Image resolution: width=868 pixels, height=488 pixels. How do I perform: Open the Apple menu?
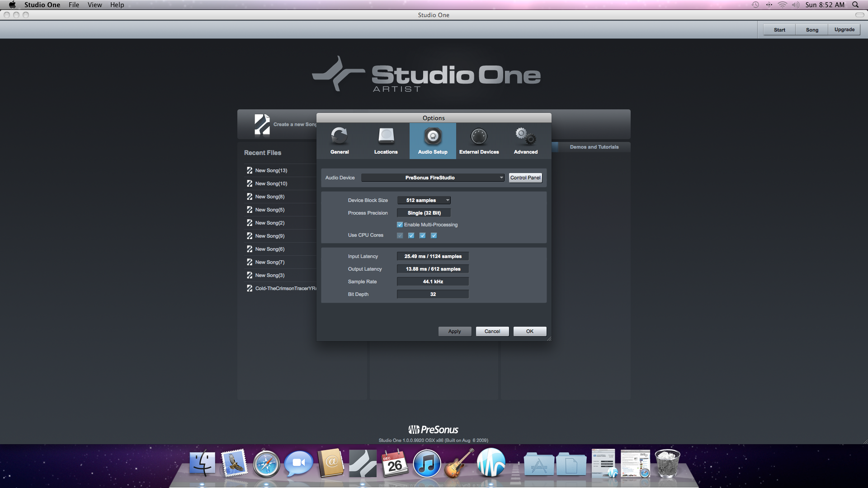point(12,5)
